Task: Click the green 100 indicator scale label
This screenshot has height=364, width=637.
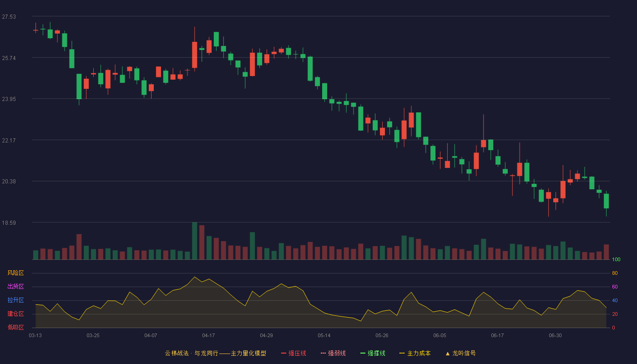Action: pyautogui.click(x=616, y=260)
